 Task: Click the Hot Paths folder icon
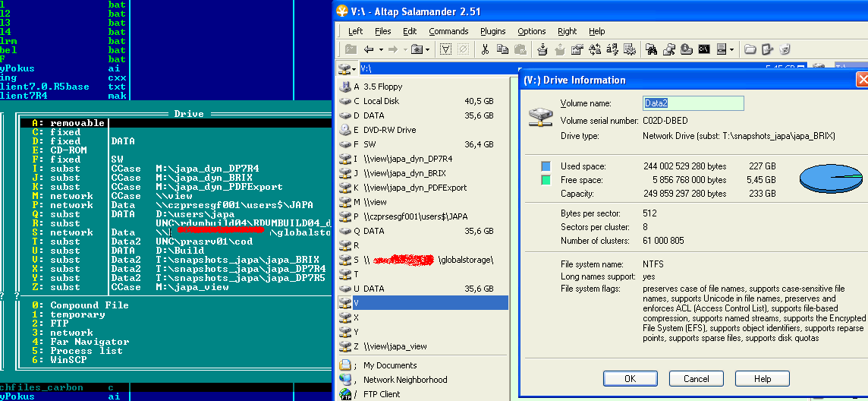coord(415,49)
